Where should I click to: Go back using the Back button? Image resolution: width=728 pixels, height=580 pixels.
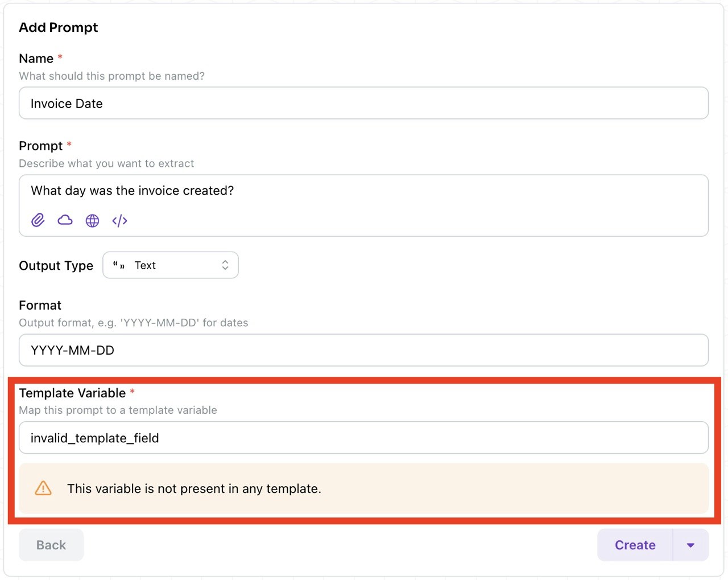[51, 545]
